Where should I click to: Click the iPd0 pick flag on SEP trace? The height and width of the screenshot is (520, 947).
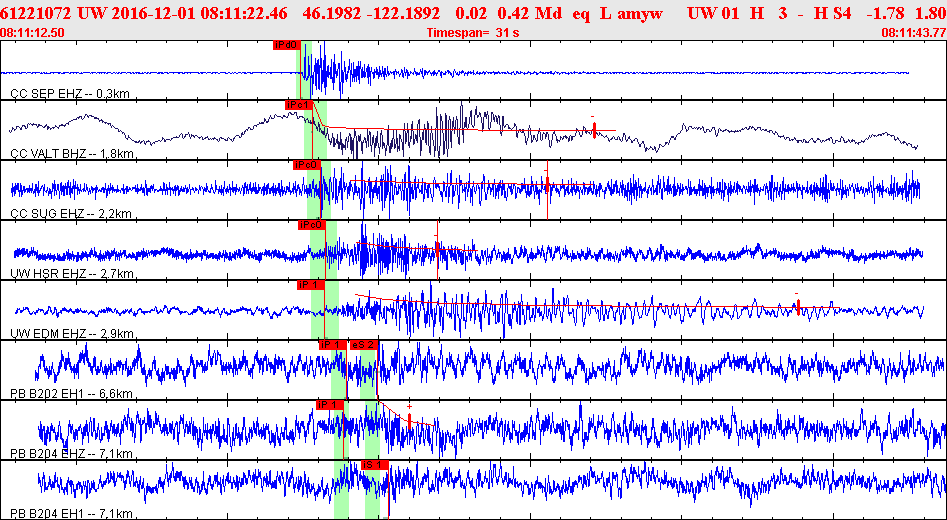click(x=285, y=45)
